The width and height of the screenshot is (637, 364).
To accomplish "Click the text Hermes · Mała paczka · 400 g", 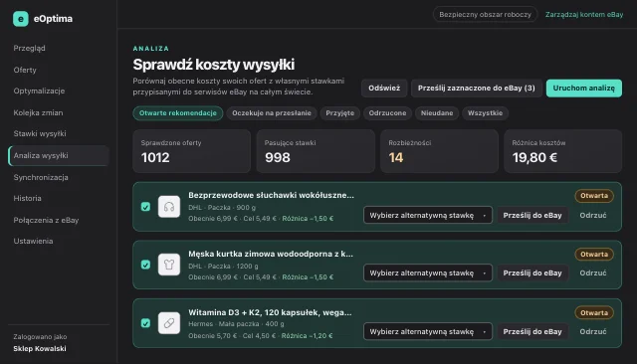I will click(x=236, y=324).
